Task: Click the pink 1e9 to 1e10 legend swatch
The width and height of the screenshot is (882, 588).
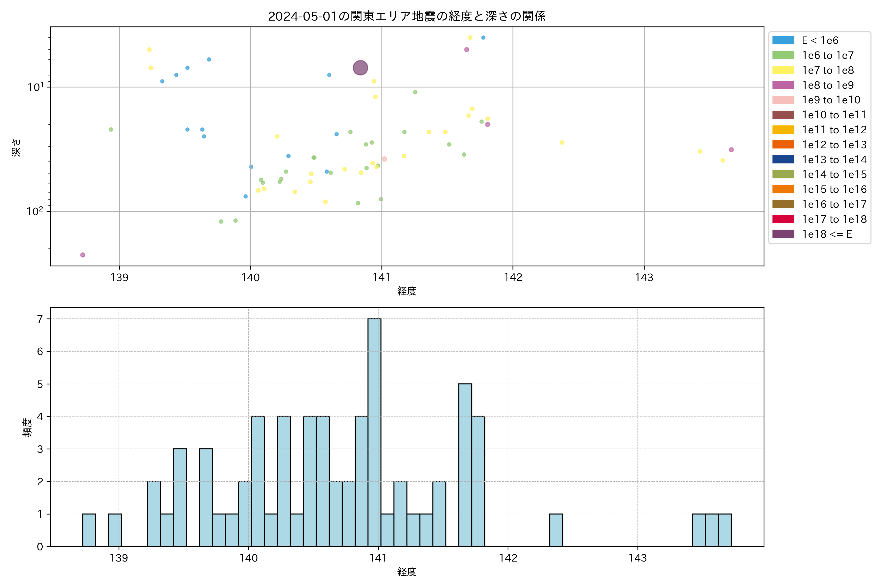Action: (x=783, y=100)
